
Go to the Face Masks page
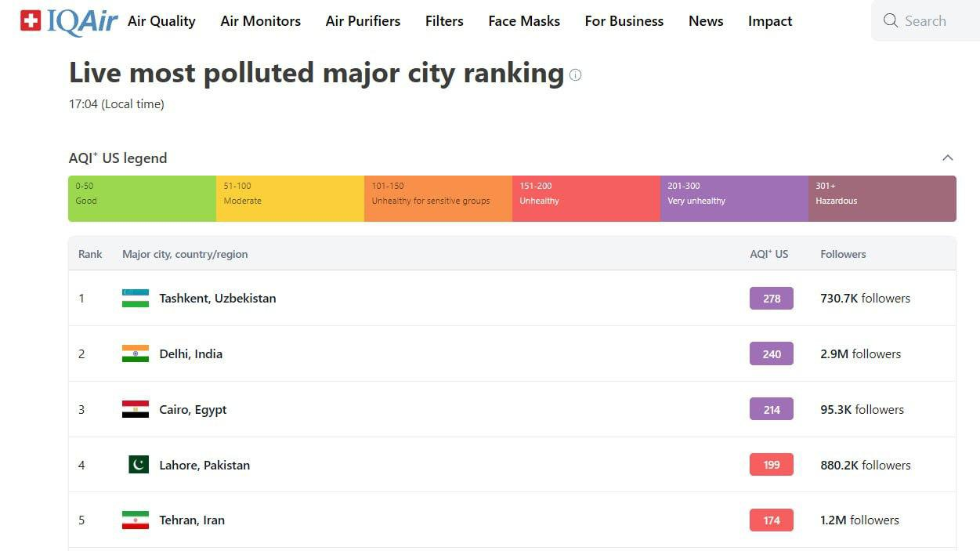(523, 21)
